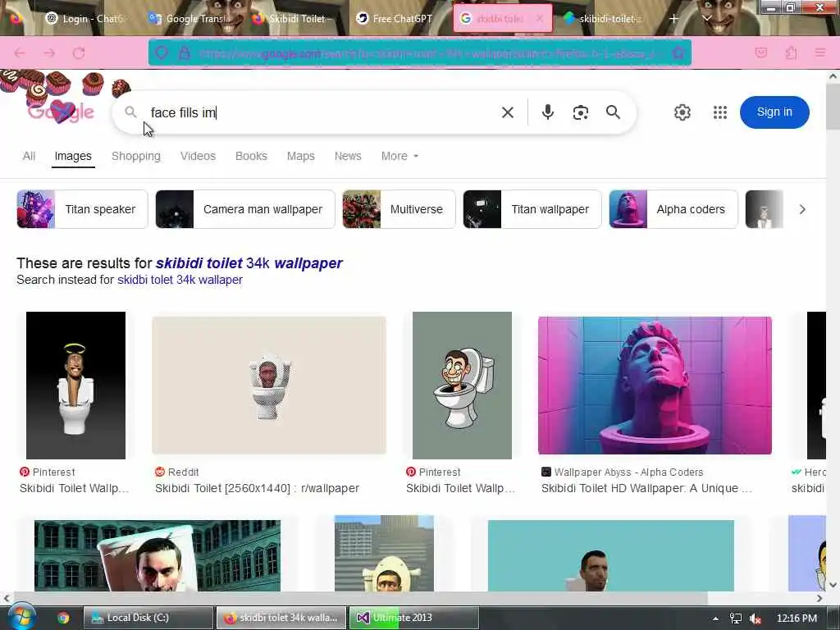Click the muted volume tray icon
This screenshot has width=840, height=630.
pyautogui.click(x=756, y=619)
